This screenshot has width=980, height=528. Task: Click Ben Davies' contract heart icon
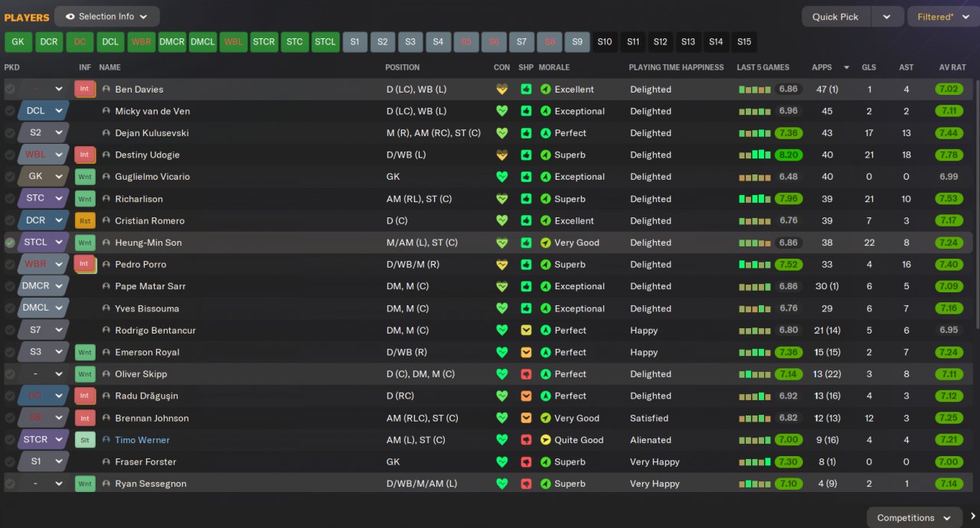pos(501,90)
